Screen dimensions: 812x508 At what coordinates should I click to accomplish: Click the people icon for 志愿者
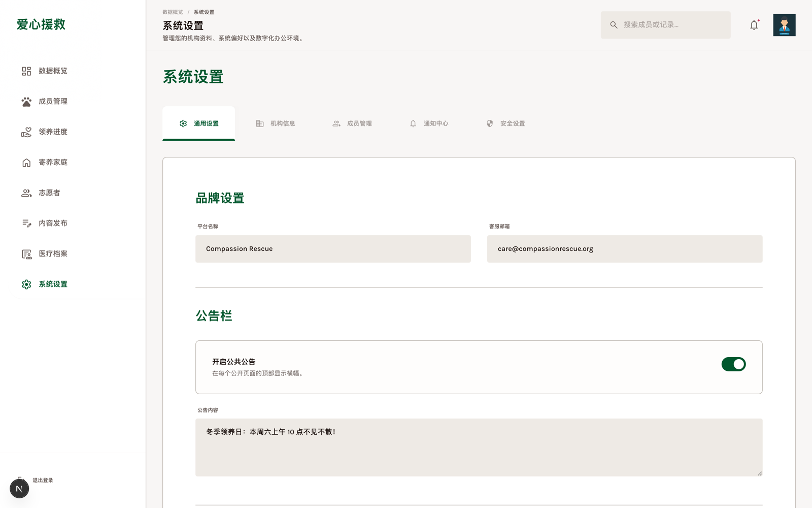(x=26, y=193)
